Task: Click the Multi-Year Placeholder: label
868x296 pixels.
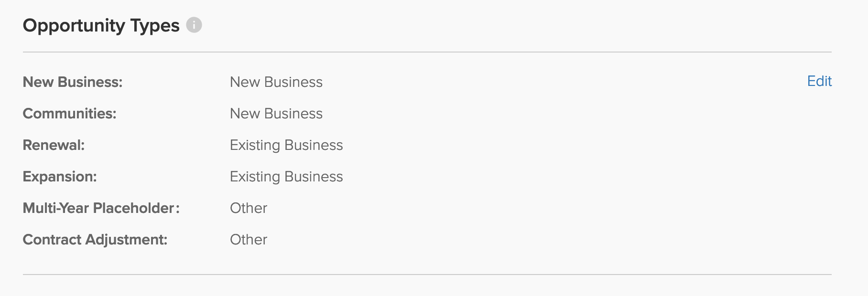Action: point(101,208)
